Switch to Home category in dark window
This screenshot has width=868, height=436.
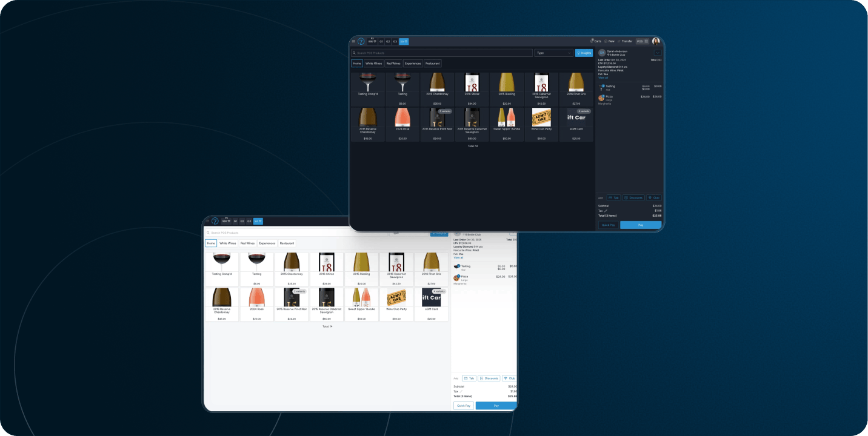click(357, 64)
